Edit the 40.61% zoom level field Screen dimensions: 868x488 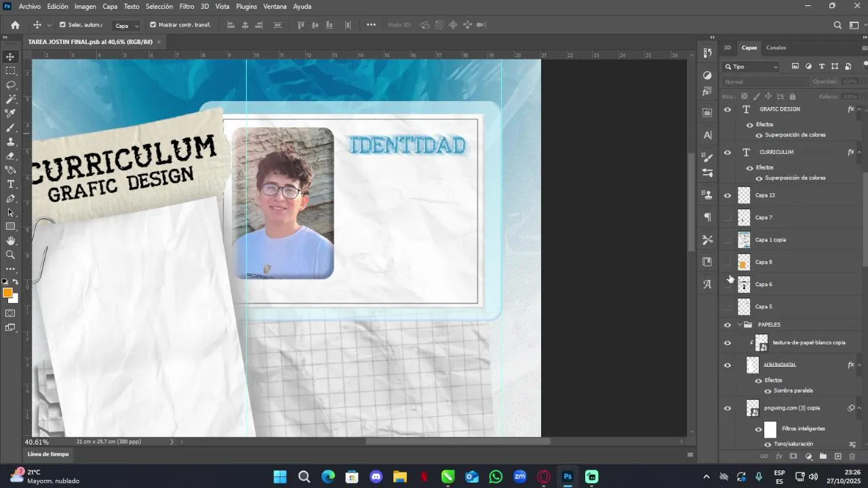37,442
